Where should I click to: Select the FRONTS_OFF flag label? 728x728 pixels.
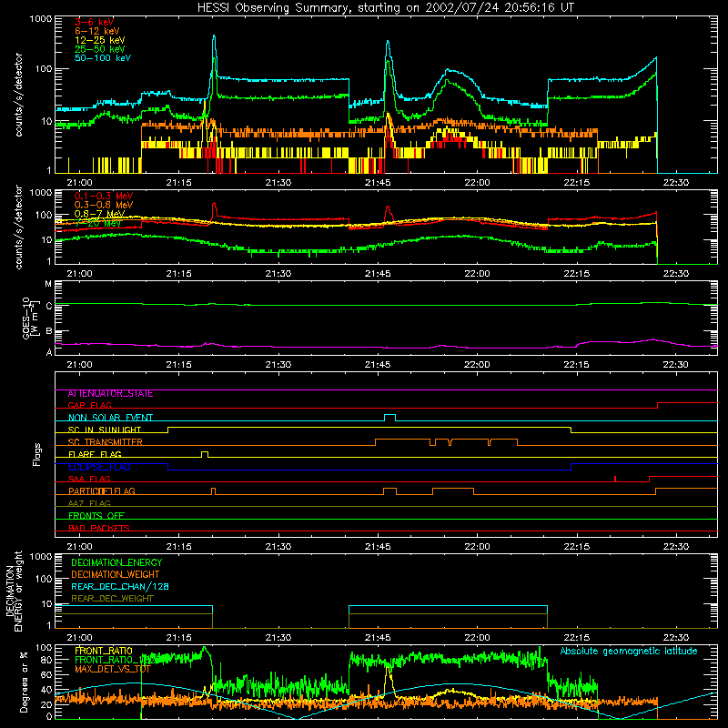click(x=96, y=516)
